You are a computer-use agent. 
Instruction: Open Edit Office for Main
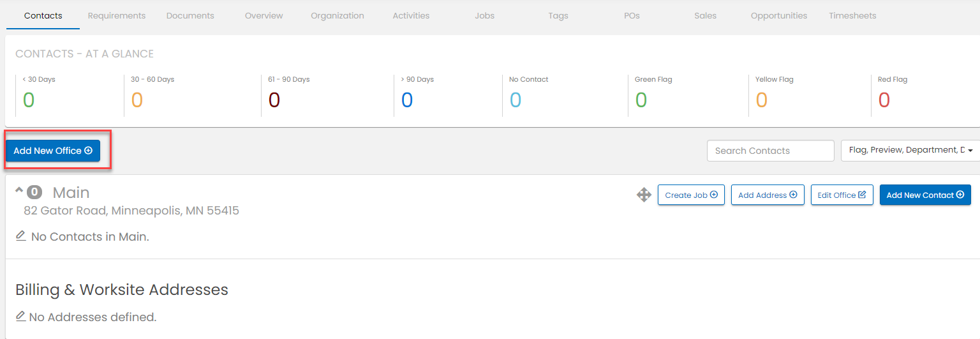coord(842,195)
